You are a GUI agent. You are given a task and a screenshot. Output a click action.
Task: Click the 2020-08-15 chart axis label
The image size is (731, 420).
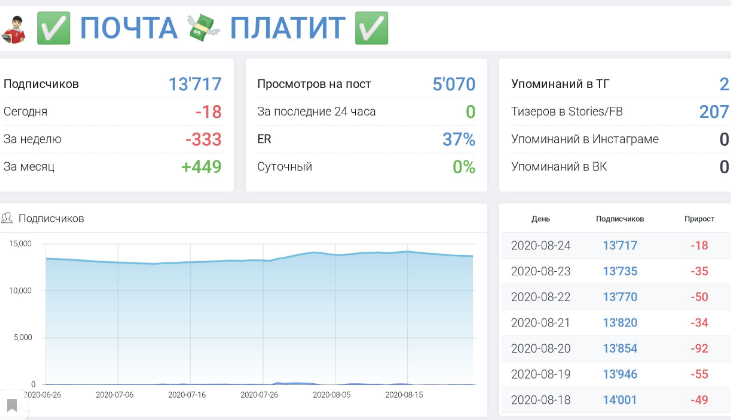[404, 395]
